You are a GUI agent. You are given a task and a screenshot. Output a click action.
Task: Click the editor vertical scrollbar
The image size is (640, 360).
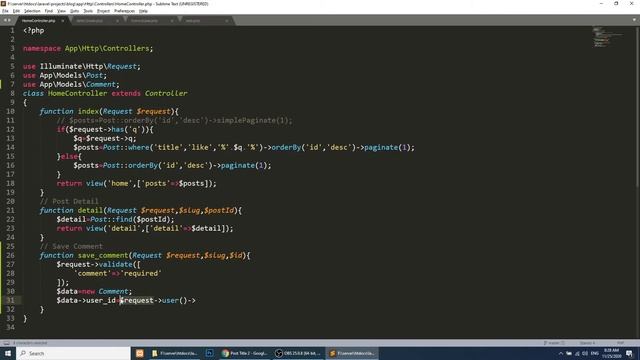[x=638, y=106]
